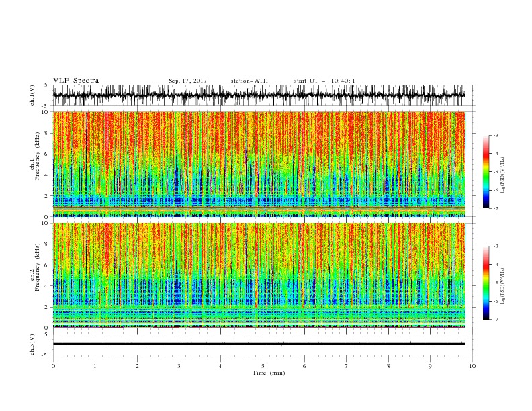
Task: Click the "-3" value on the upper colorbar
Action: (x=495, y=135)
